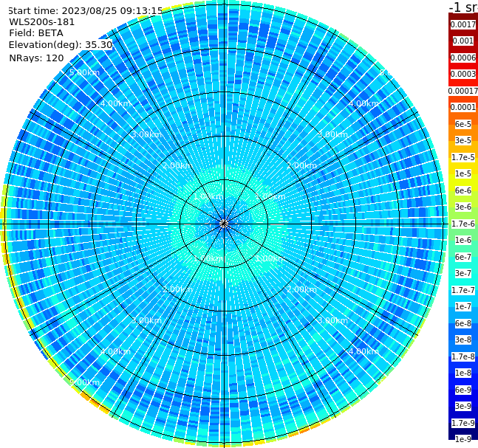Screen dimensions: 478x448
Task: Select the 0.0001 colorbar value
Action: tap(463, 107)
